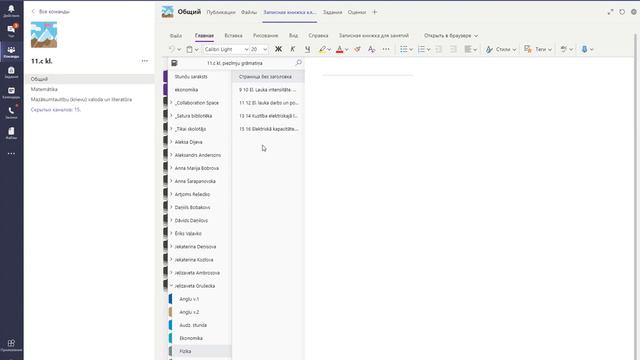
Task: Open the Tags dropdown
Action: 538,49
